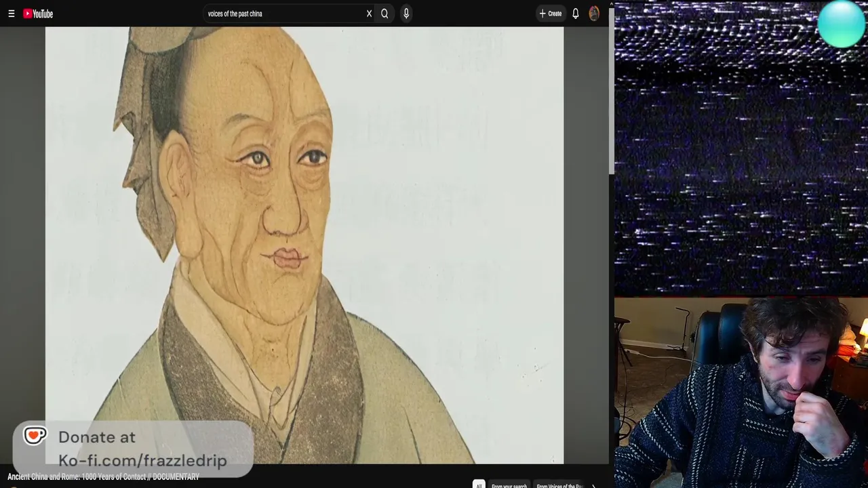868x488 pixels.
Task: Open the account avatar menu
Action: click(594, 14)
